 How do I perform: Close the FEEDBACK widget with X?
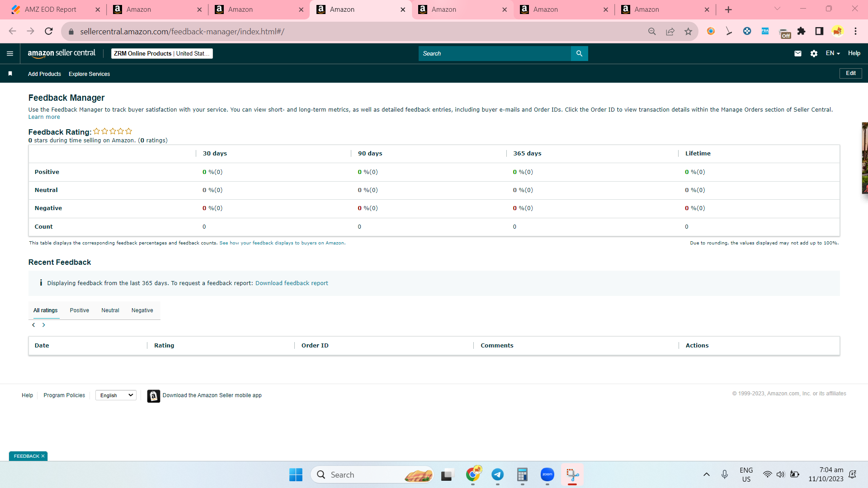(x=43, y=456)
